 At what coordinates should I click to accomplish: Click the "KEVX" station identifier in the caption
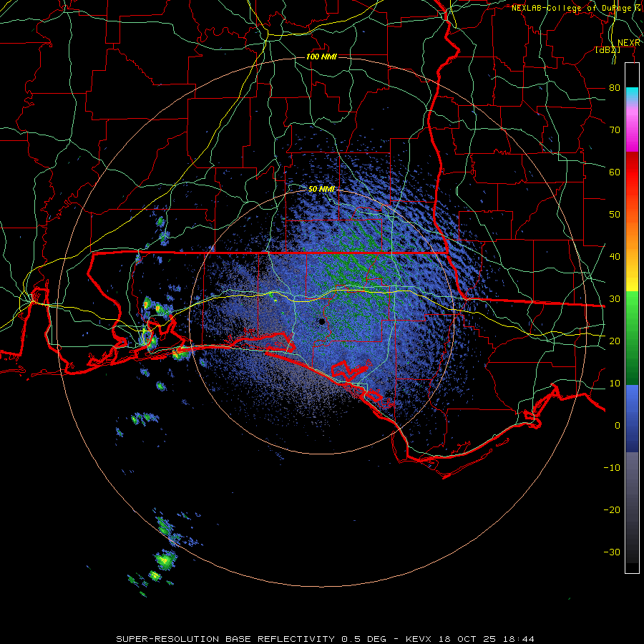[418, 639]
